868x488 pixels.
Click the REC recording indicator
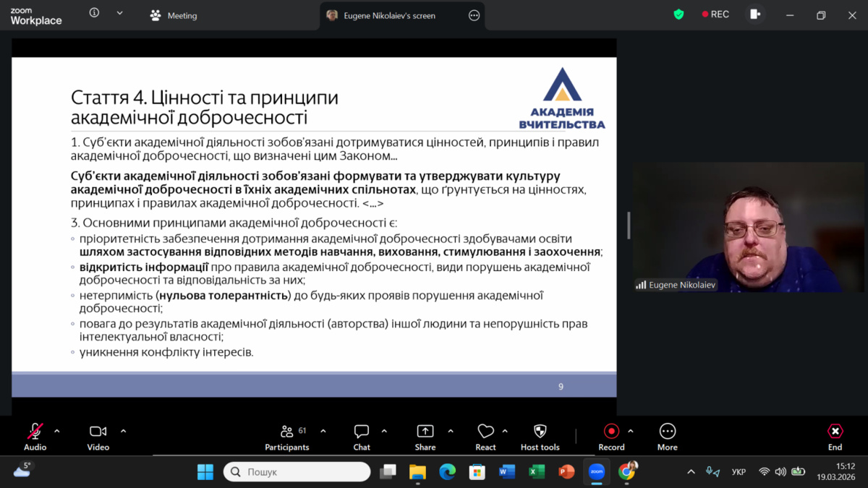715,14
